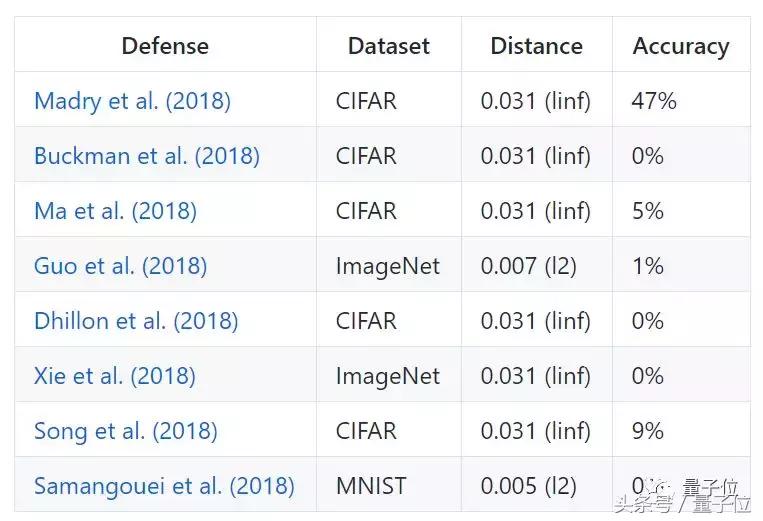Image resolution: width=763 pixels, height=521 pixels.
Task: Select the 9% accuracy cell
Action: 648,431
